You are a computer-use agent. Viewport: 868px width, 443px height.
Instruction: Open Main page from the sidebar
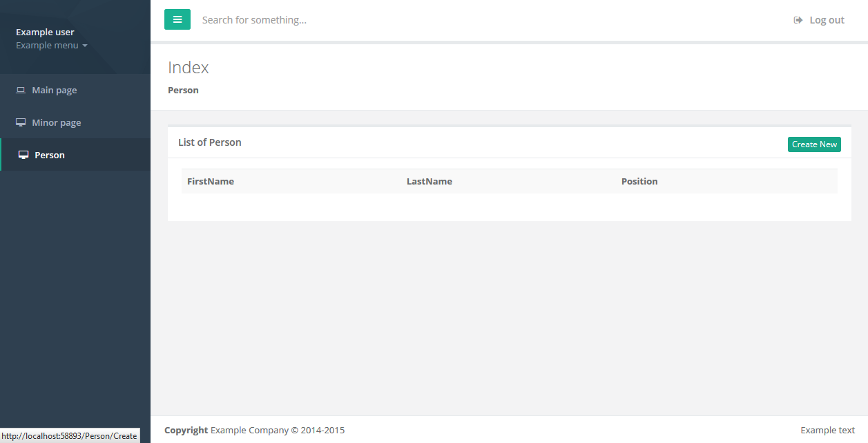point(54,91)
